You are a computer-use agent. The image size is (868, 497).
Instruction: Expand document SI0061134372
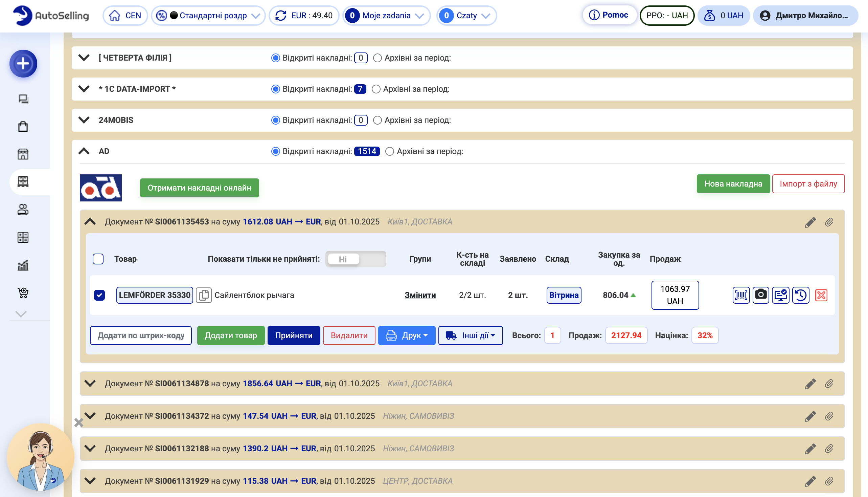click(90, 416)
